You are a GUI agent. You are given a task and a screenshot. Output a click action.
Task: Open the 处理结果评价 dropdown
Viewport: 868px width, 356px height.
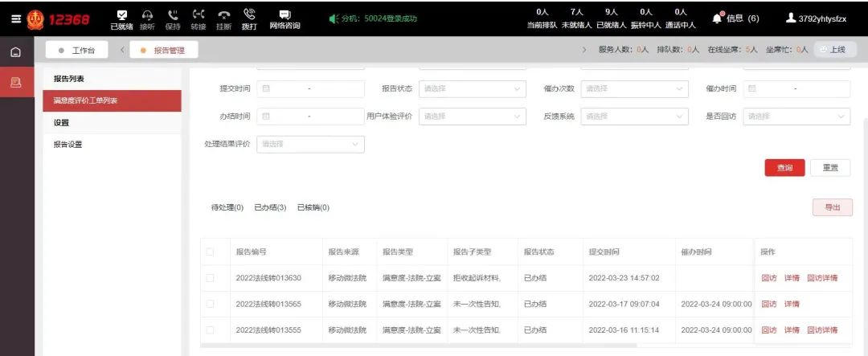click(310, 145)
